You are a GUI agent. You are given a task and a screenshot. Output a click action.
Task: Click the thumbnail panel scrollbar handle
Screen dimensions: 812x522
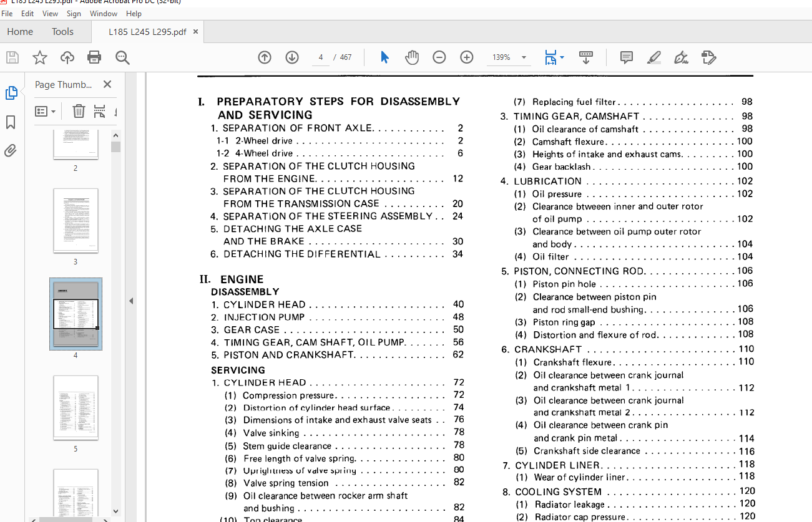click(115, 147)
